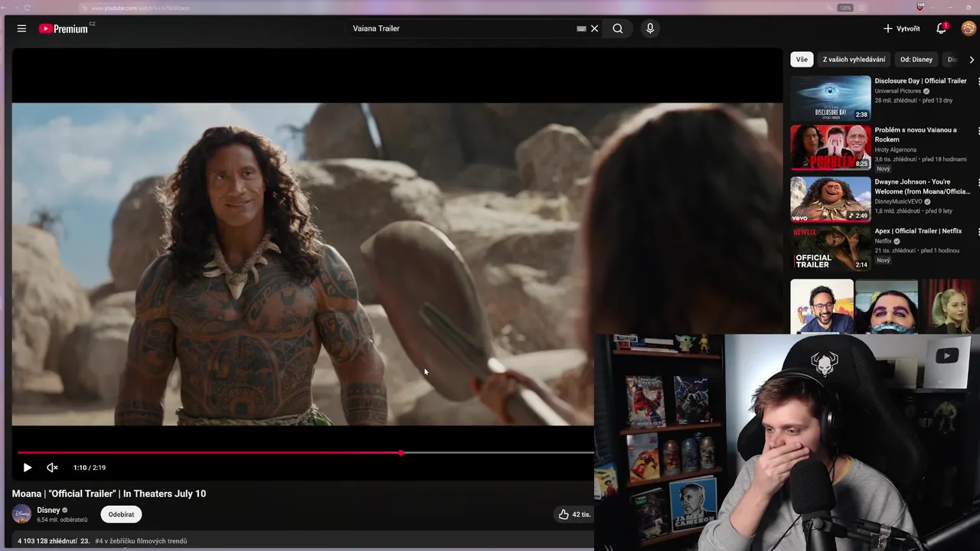This screenshot has height=551, width=980.
Task: Like the video with thumbs-up 42 tis.
Action: (574, 514)
